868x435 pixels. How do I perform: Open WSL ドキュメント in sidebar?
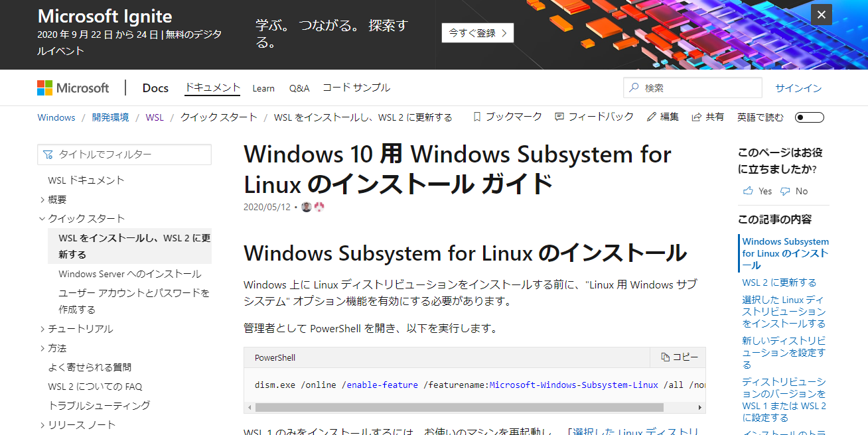pyautogui.click(x=86, y=180)
